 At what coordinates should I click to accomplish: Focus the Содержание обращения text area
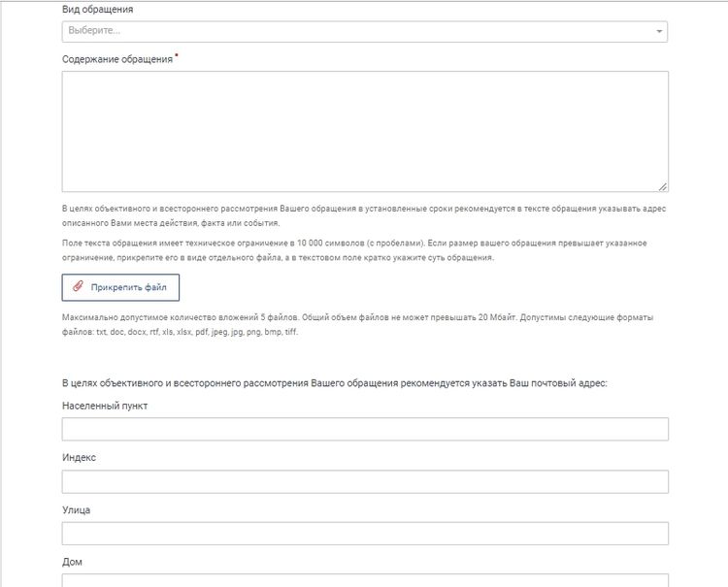pos(364,131)
